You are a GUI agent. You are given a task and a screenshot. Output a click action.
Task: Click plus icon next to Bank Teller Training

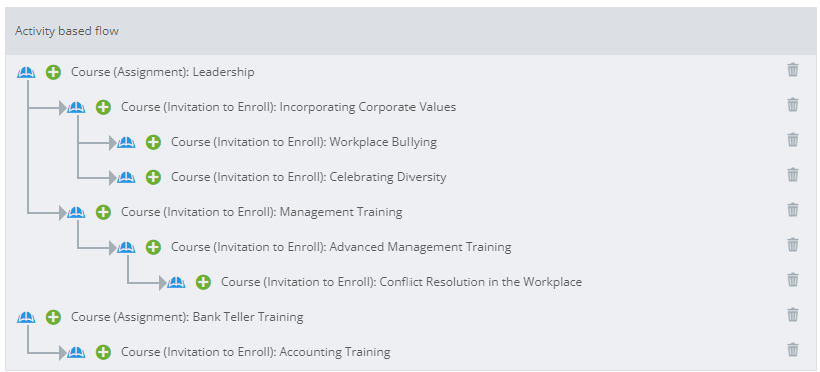point(53,317)
